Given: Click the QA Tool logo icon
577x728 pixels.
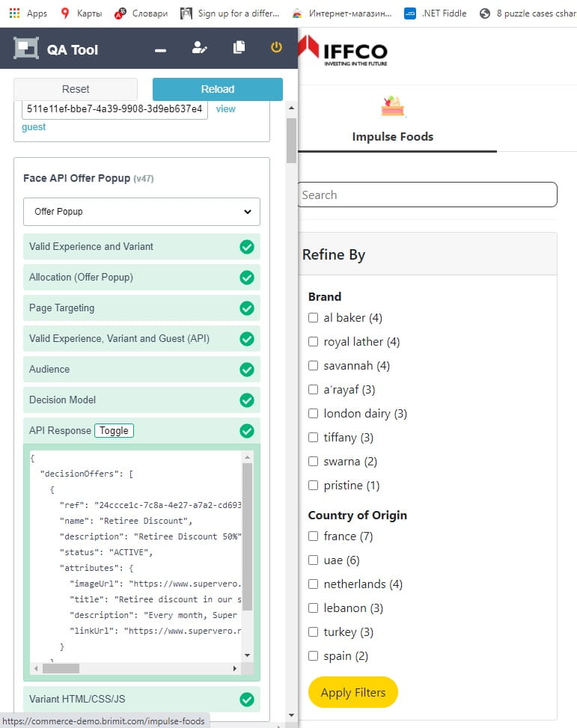Looking at the screenshot, I should click(x=26, y=48).
